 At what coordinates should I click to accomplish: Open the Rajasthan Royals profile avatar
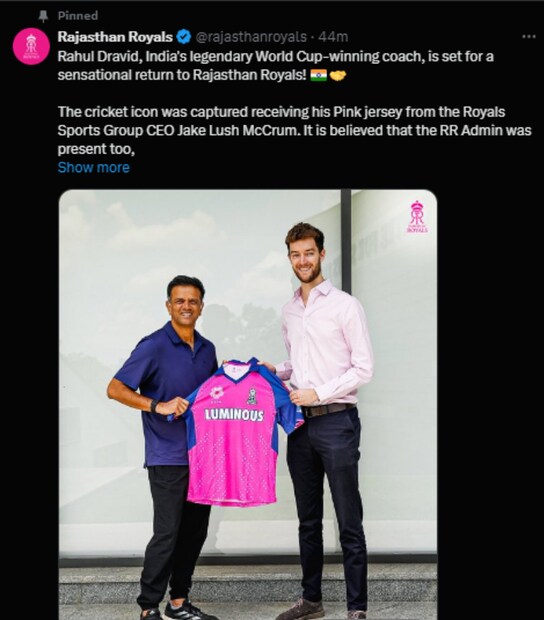(x=31, y=46)
